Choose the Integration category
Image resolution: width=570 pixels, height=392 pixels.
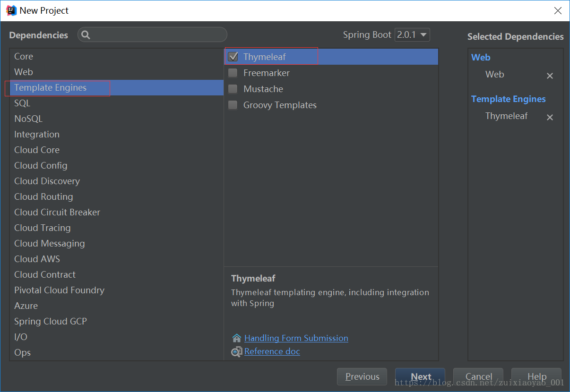(116, 134)
